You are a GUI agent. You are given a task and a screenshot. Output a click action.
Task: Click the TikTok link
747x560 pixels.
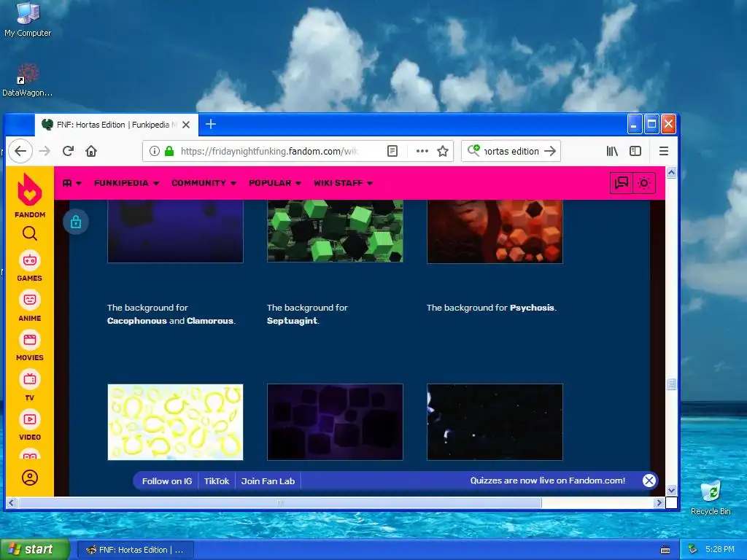[x=216, y=481]
